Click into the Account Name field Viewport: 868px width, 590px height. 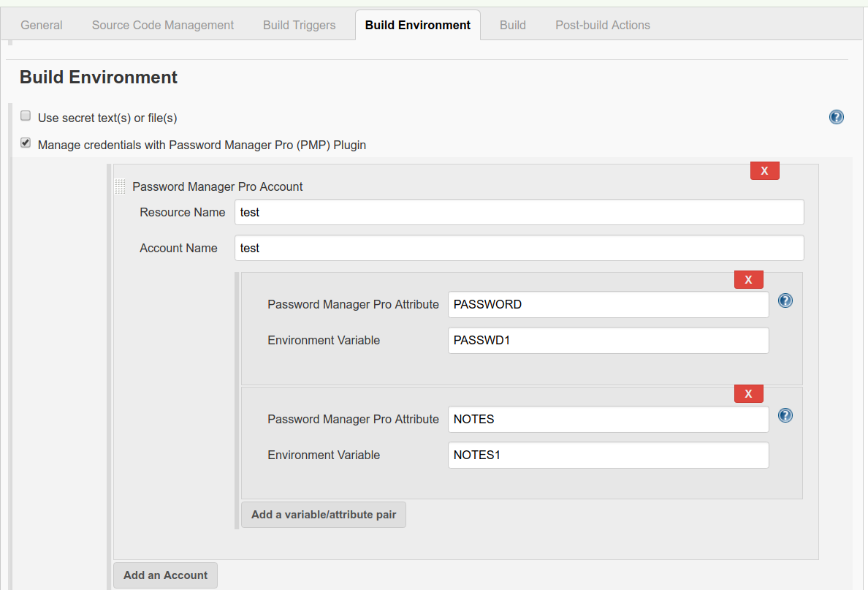[519, 248]
